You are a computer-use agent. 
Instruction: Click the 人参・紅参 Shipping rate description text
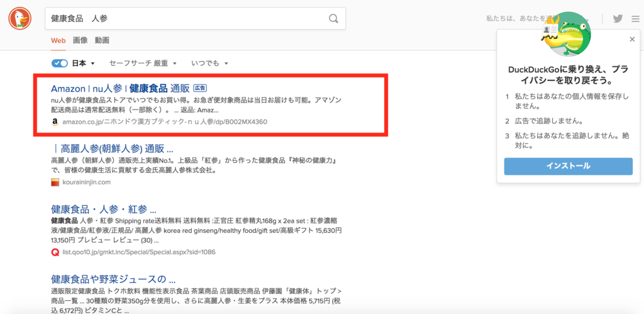tap(196, 230)
